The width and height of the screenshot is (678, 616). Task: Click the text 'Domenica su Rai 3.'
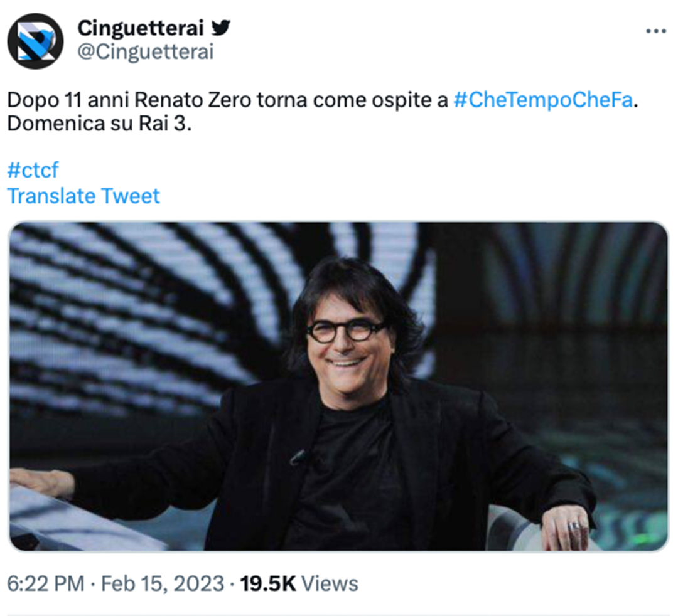99,123
